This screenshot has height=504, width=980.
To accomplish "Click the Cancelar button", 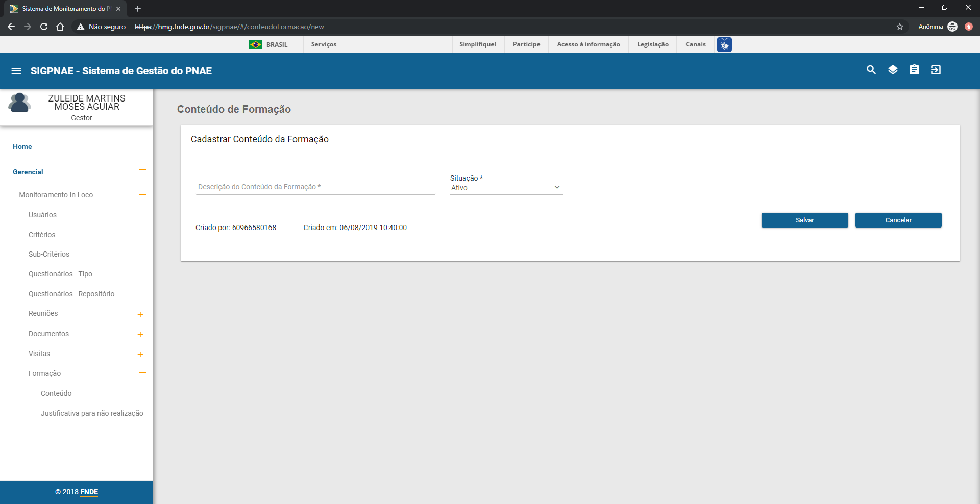I will tap(898, 220).
